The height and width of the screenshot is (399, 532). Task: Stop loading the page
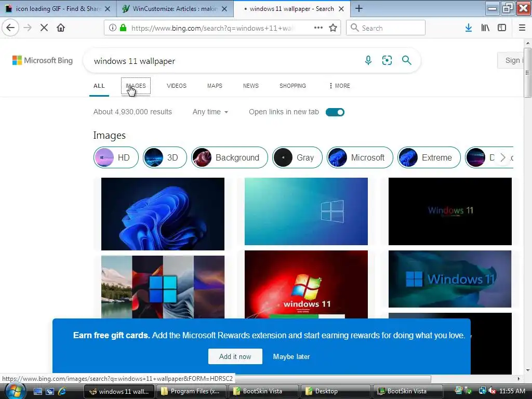pyautogui.click(x=44, y=28)
